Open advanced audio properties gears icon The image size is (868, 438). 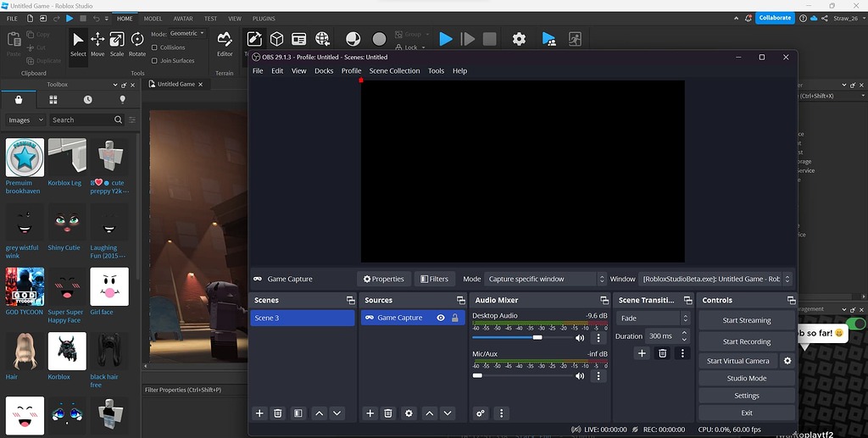click(481, 413)
